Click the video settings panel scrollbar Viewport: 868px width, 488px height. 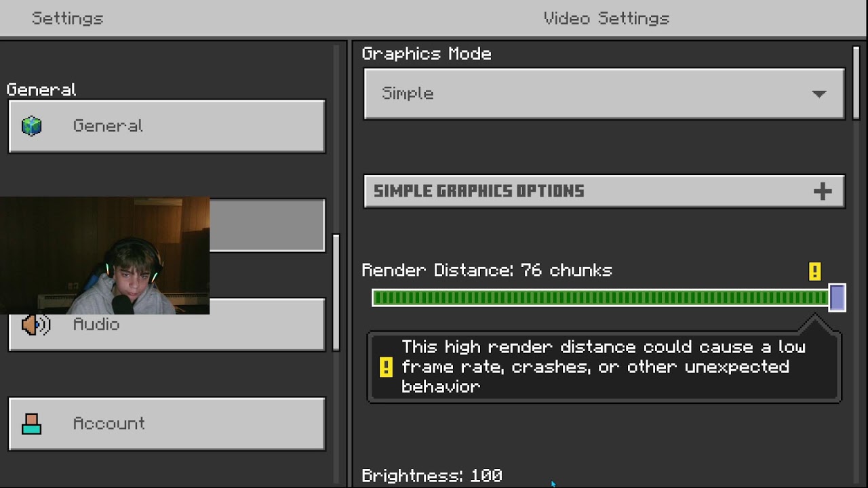[856, 83]
